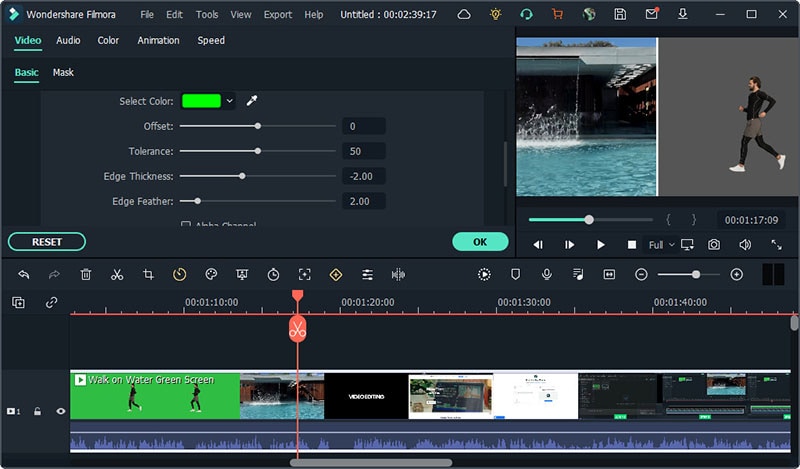Open the Full preview quality dropdown
This screenshot has height=469, width=800.
coord(661,245)
